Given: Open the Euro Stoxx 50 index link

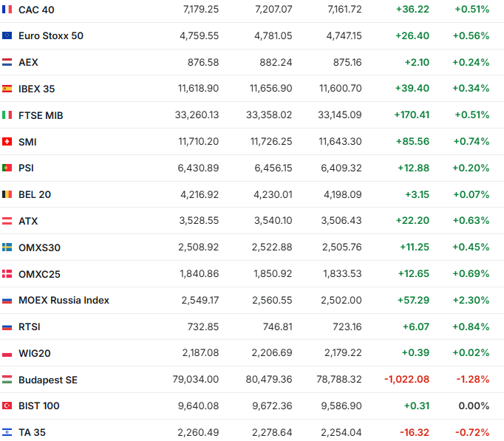Looking at the screenshot, I should [51, 35].
